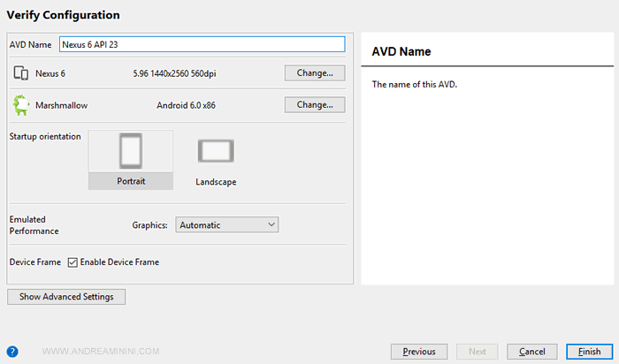Click 'The name of this AVD.' description

coord(415,85)
